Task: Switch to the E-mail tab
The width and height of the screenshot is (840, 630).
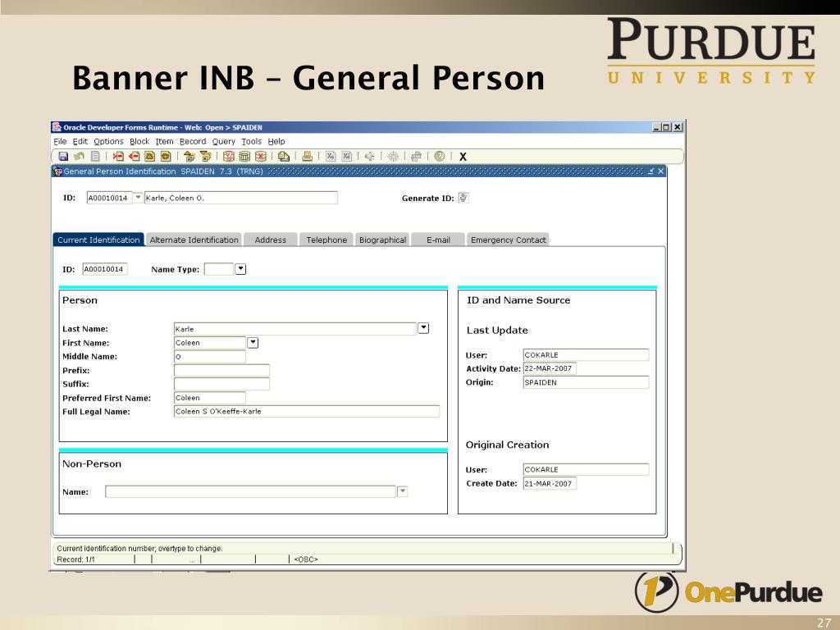Action: click(438, 240)
